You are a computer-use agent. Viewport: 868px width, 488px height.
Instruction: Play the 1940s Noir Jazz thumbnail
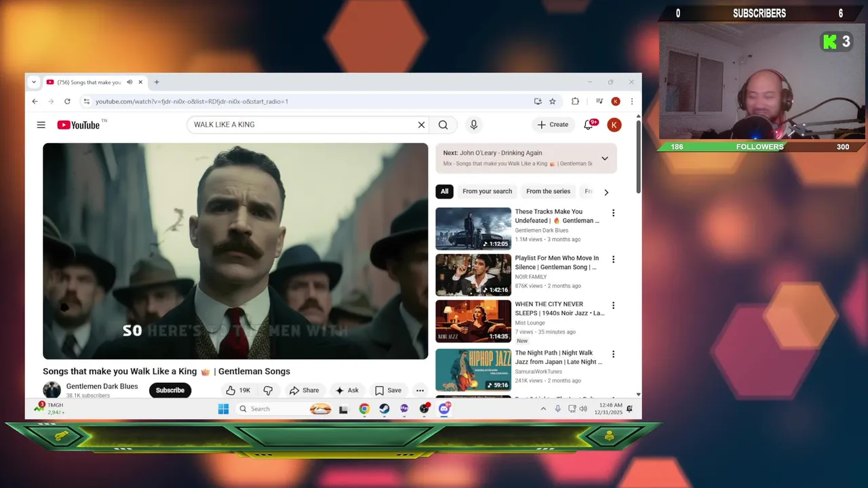point(473,321)
